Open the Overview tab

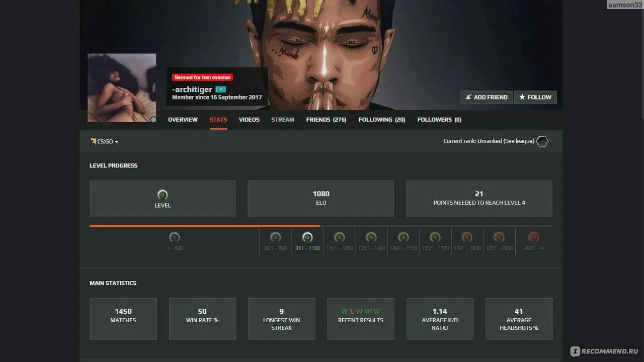click(183, 120)
